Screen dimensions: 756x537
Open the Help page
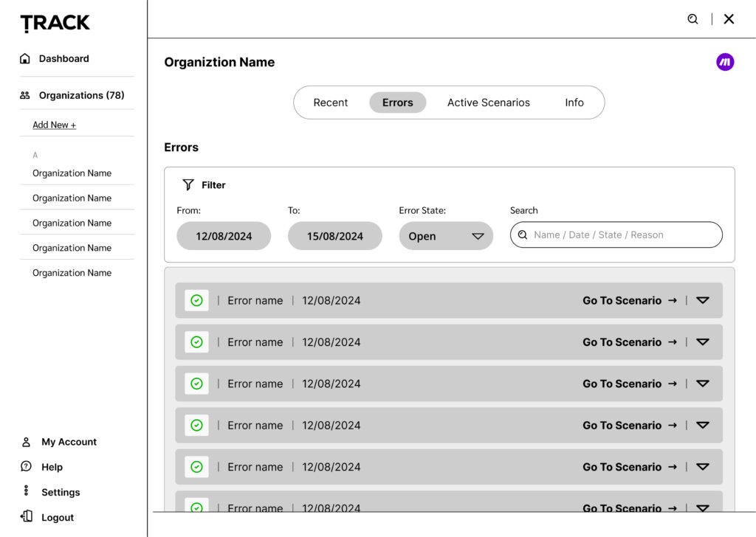[x=52, y=467]
